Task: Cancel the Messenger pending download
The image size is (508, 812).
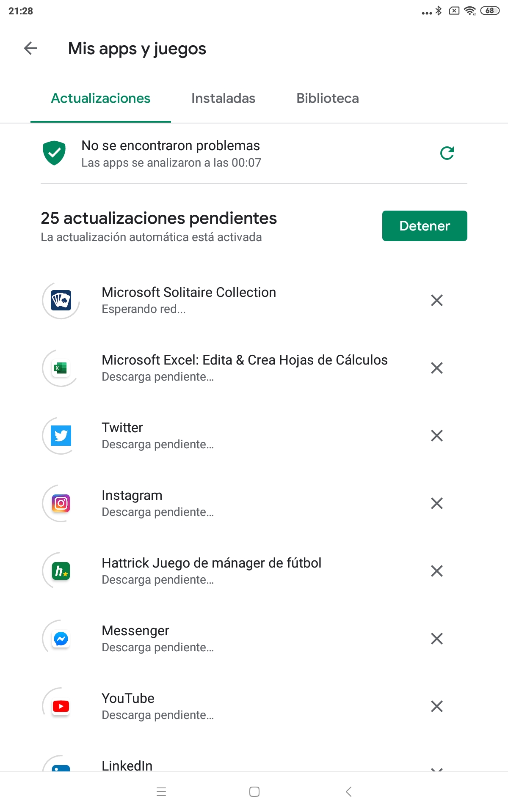Action: tap(437, 639)
